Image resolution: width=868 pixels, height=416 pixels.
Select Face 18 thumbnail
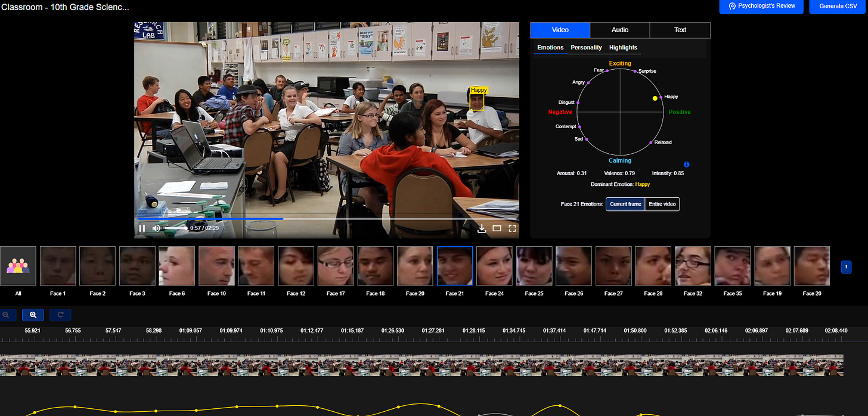pyautogui.click(x=376, y=266)
